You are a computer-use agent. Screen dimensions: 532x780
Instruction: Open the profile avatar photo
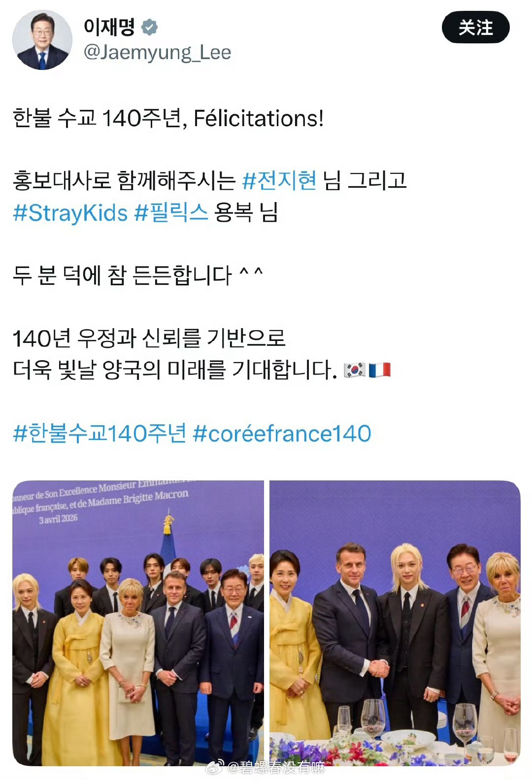point(42,40)
